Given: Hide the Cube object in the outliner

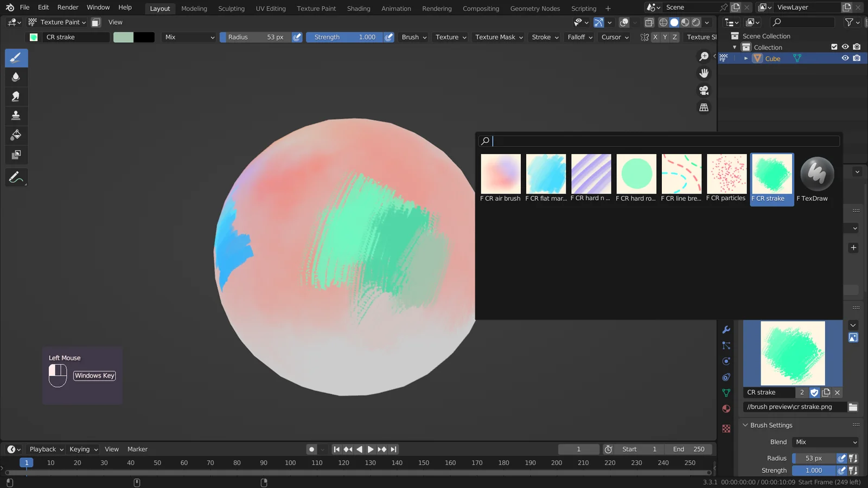Looking at the screenshot, I should pos(845,58).
